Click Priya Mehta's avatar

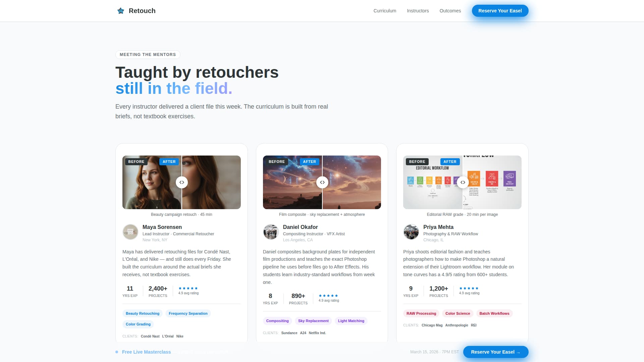point(411,232)
